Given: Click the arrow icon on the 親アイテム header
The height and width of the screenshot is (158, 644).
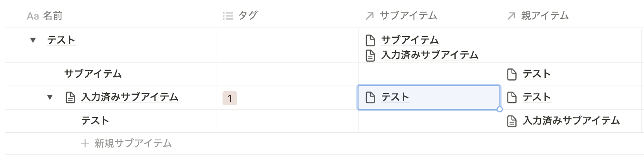Looking at the screenshot, I should [x=511, y=16].
